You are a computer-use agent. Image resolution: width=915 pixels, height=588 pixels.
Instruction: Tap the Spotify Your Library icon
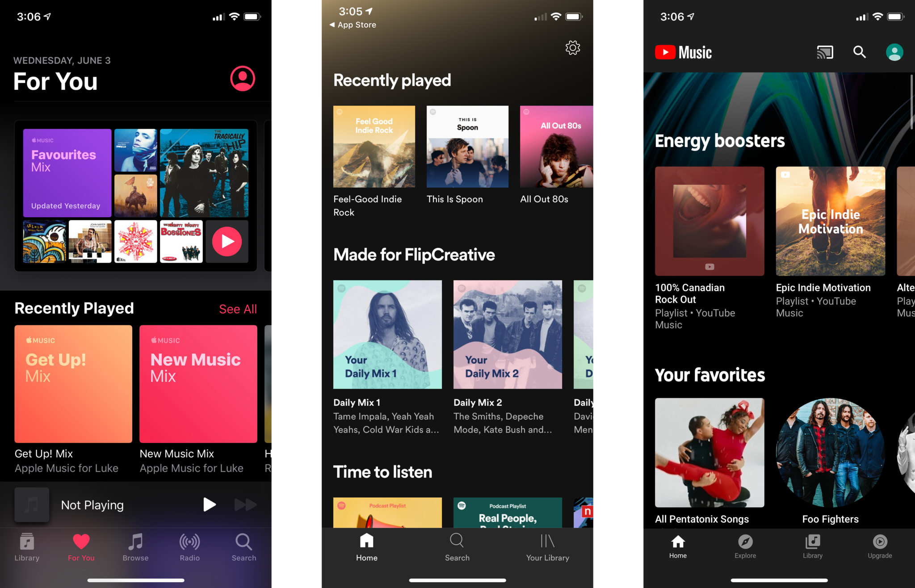tap(547, 546)
